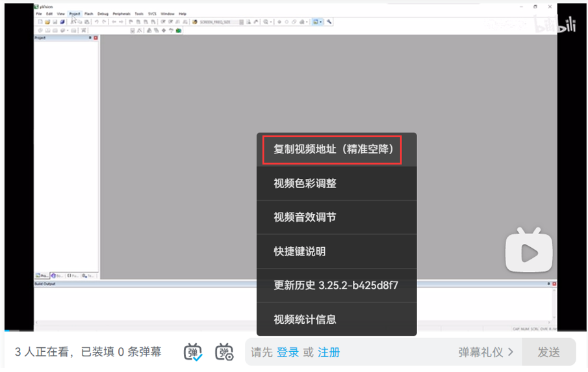Select 复制视频地址（精准空降）from the context menu
Viewport: 588px width, 372px height.
(333, 150)
